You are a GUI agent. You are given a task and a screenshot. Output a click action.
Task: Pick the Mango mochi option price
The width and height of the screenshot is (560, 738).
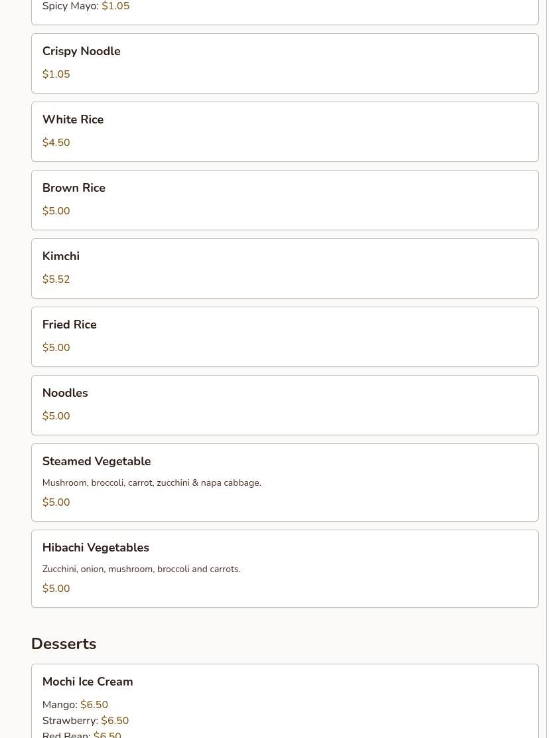coord(94,705)
